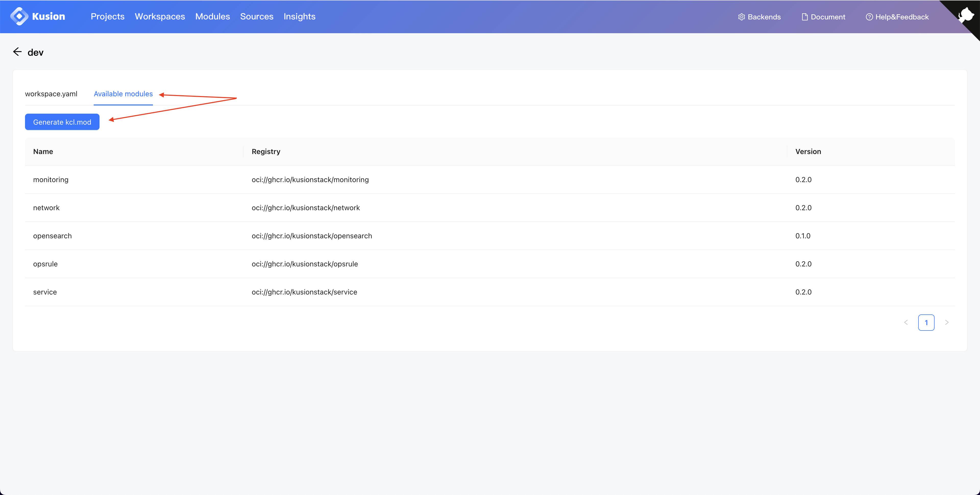Navigate to Modules page

pyautogui.click(x=212, y=16)
